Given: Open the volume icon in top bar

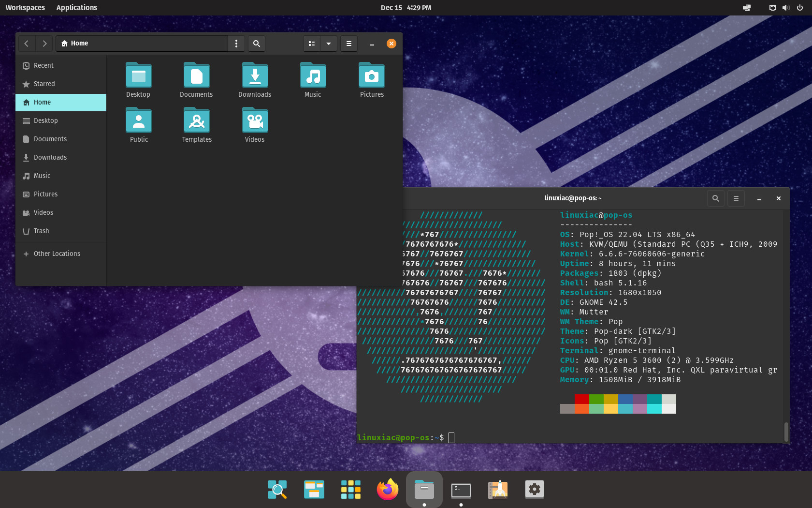Looking at the screenshot, I should tap(786, 8).
